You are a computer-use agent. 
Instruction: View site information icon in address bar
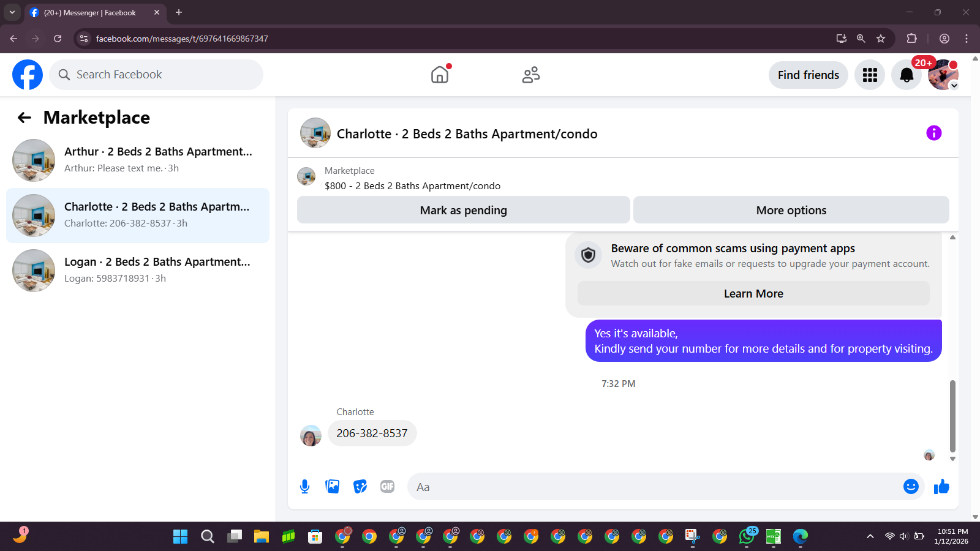click(84, 39)
